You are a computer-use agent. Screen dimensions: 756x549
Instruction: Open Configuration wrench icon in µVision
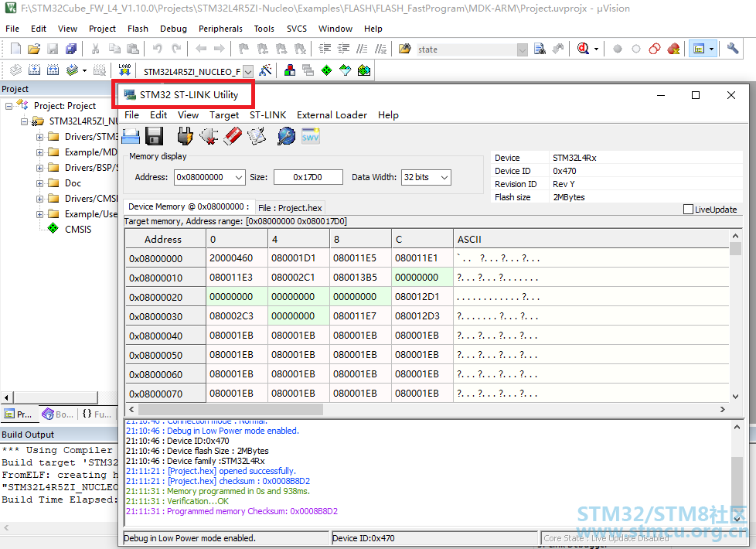733,49
